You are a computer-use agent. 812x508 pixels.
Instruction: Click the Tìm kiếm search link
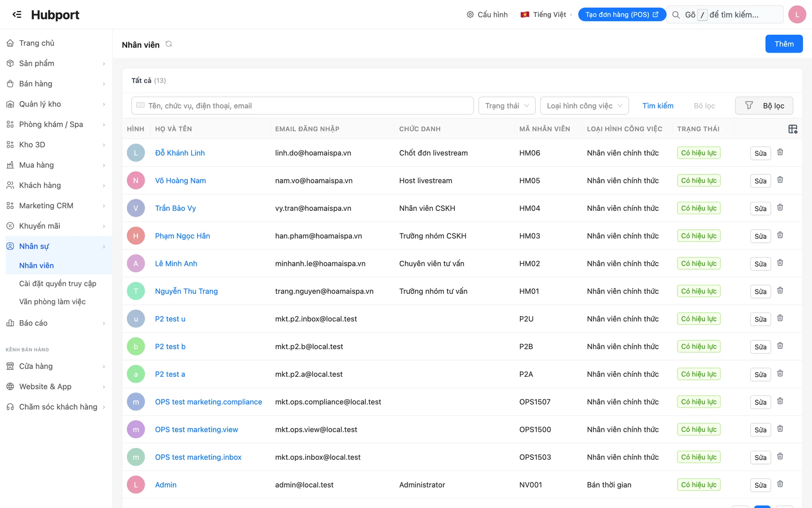click(x=658, y=105)
